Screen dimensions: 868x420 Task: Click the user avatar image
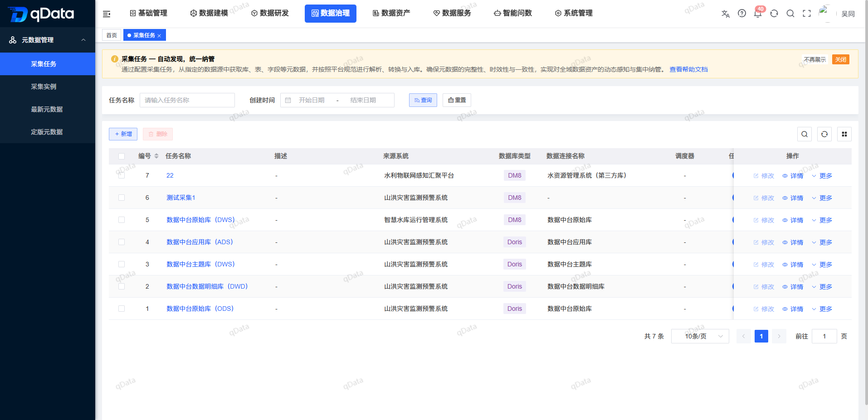point(827,14)
